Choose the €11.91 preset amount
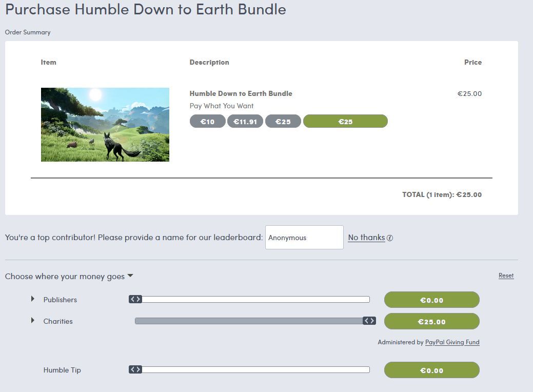The image size is (533, 392). pos(245,122)
